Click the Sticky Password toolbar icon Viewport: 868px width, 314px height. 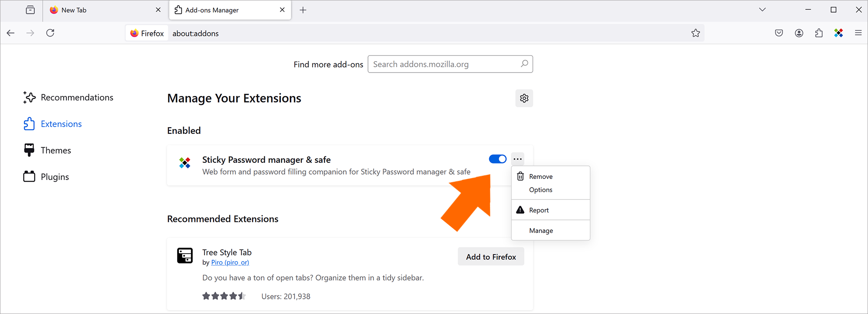(x=838, y=33)
